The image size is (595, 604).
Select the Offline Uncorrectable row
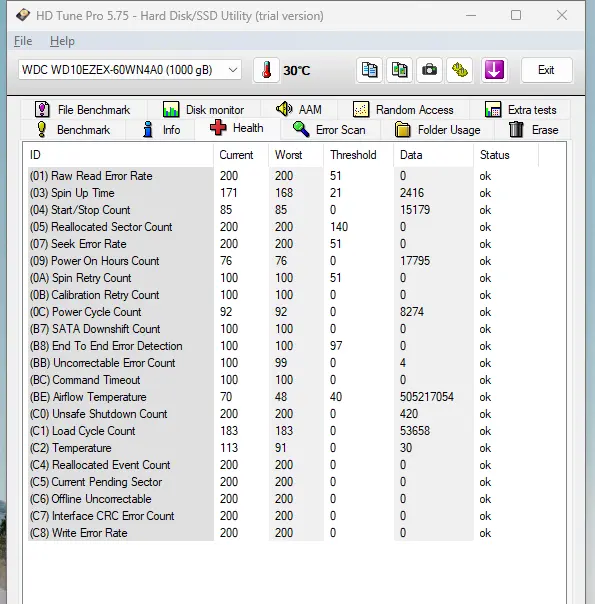283,499
